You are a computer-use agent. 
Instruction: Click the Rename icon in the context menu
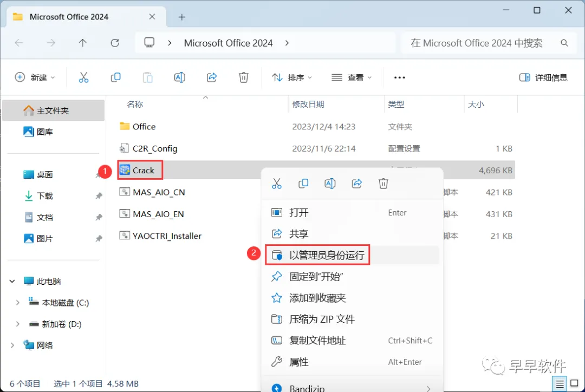[x=330, y=184]
